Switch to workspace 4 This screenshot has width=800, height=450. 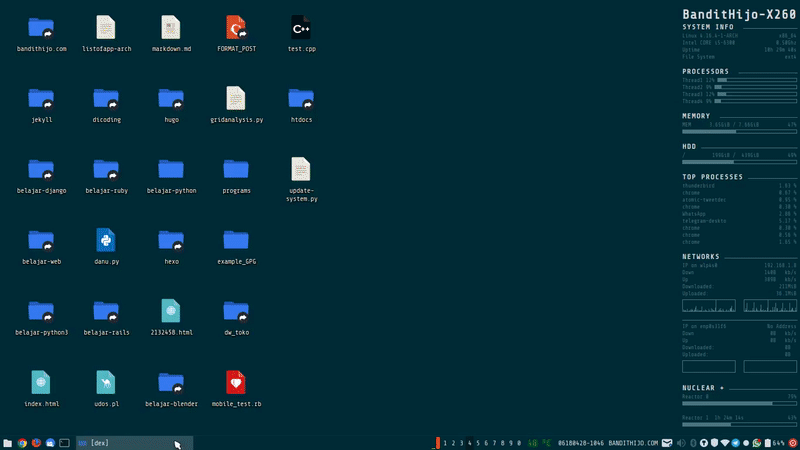pyautogui.click(x=470, y=442)
